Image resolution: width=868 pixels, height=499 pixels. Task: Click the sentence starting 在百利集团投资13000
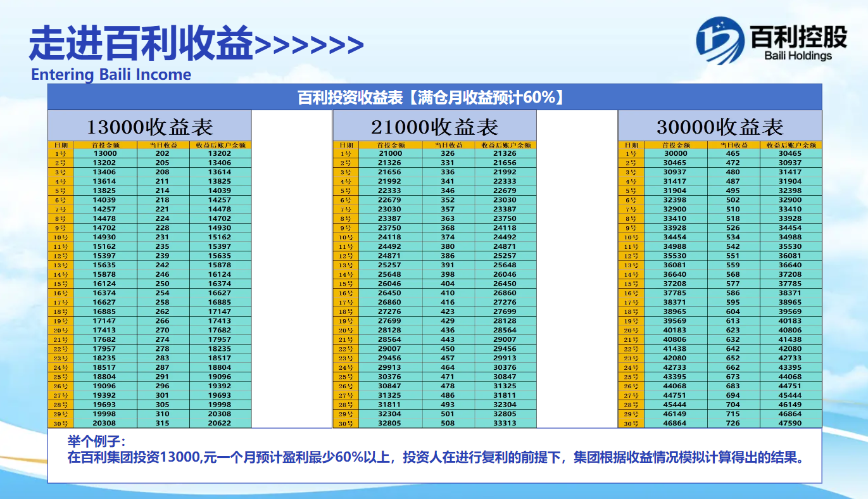[x=437, y=457]
